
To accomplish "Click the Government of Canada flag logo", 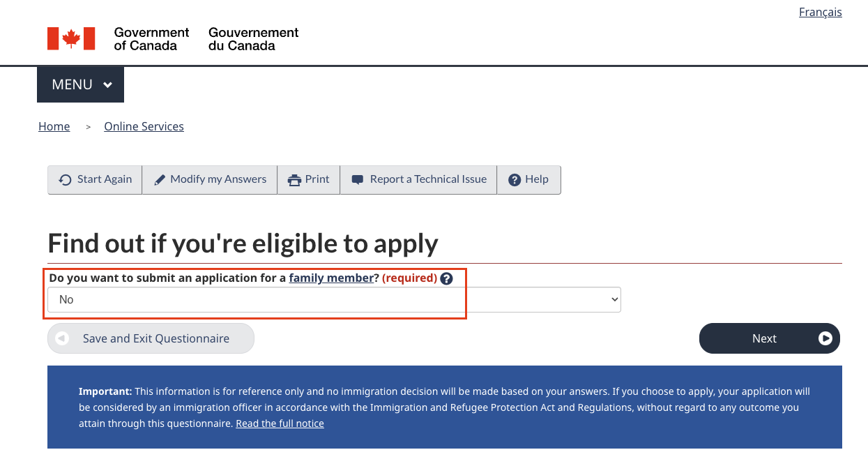I will (70, 38).
